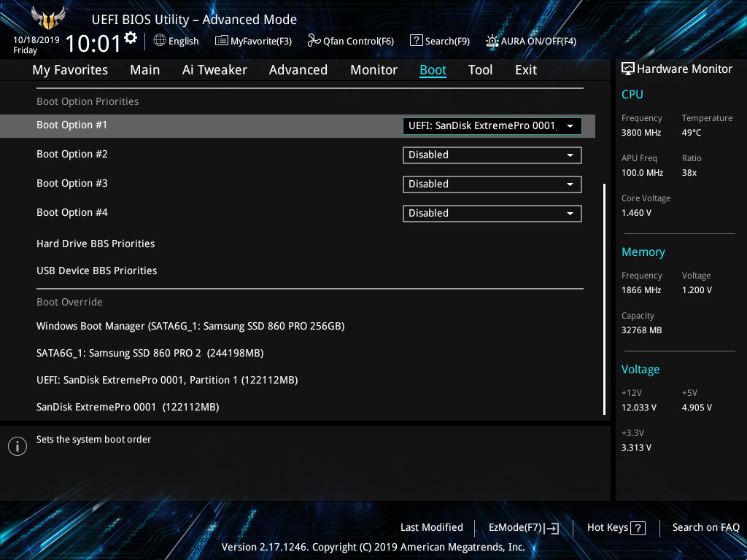Viewport: 747px width, 560px height.
Task: Click memory capacity 32768 MB
Action: [x=641, y=330]
